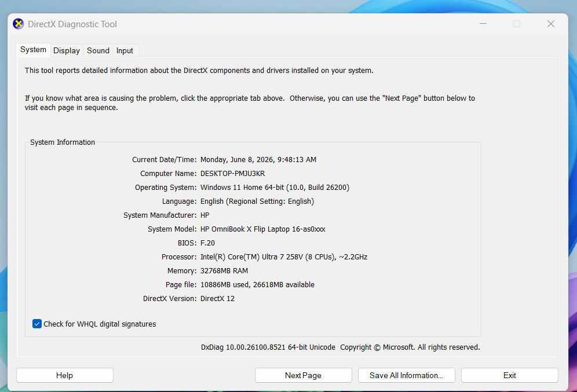Minimize the DirectX Diagnostic Tool window
This screenshot has height=392, width=577.
pos(483,24)
